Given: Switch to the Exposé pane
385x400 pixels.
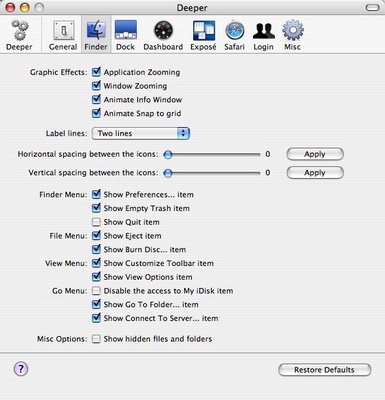Looking at the screenshot, I should 203,35.
